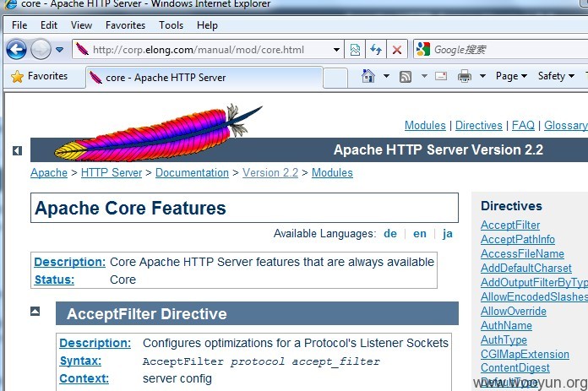Image resolution: width=588 pixels, height=391 pixels.
Task: Click the Apache breadcrumb link
Action: pos(49,173)
